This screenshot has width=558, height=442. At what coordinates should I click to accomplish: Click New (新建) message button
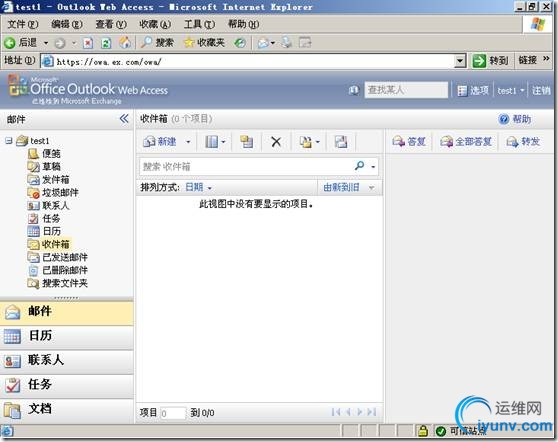pyautogui.click(x=160, y=142)
